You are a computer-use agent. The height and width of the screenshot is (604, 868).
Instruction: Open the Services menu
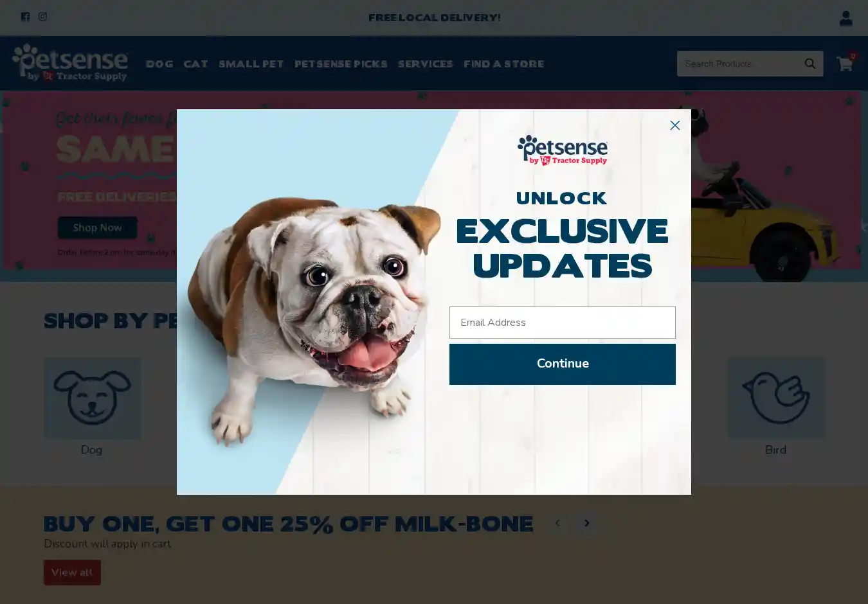(425, 64)
